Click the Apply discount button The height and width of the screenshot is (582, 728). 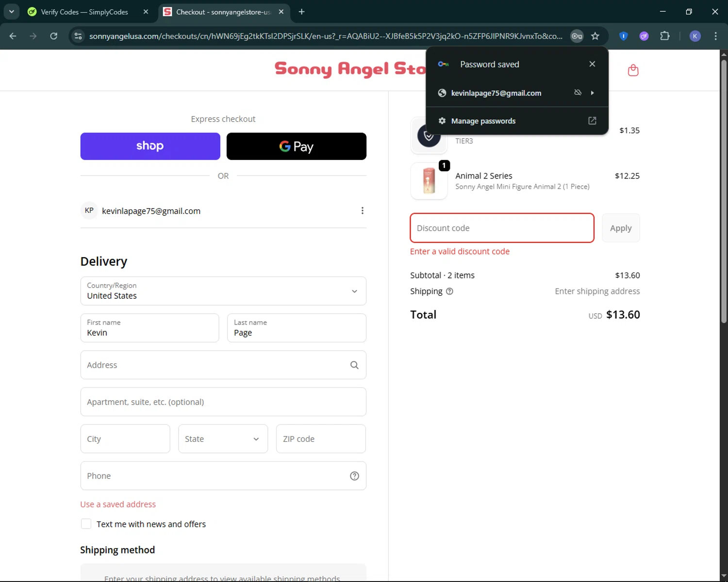click(x=621, y=228)
